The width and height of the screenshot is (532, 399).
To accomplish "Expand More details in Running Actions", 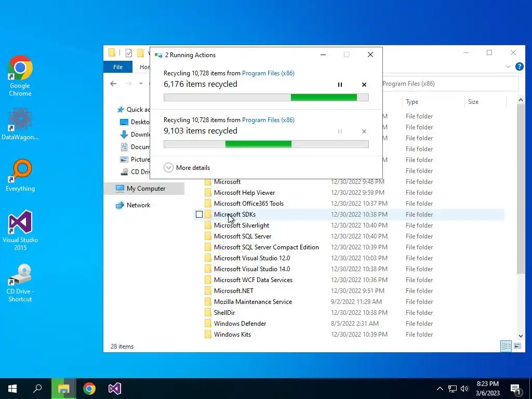I will point(187,168).
